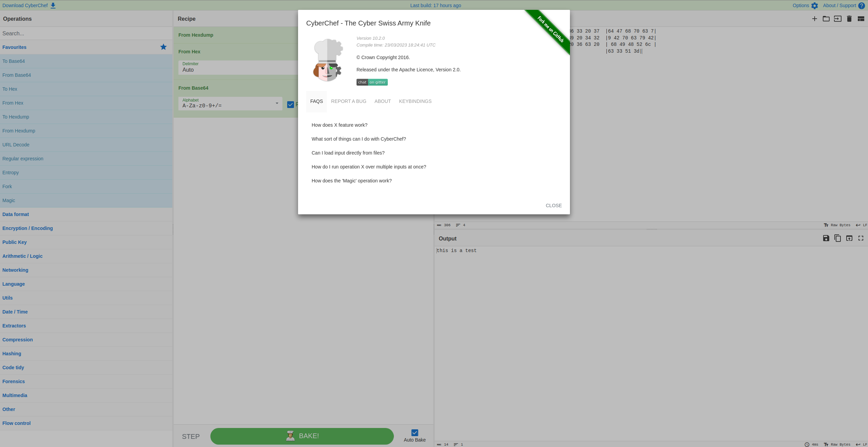
Task: Copy the output to clipboard
Action: (838, 238)
